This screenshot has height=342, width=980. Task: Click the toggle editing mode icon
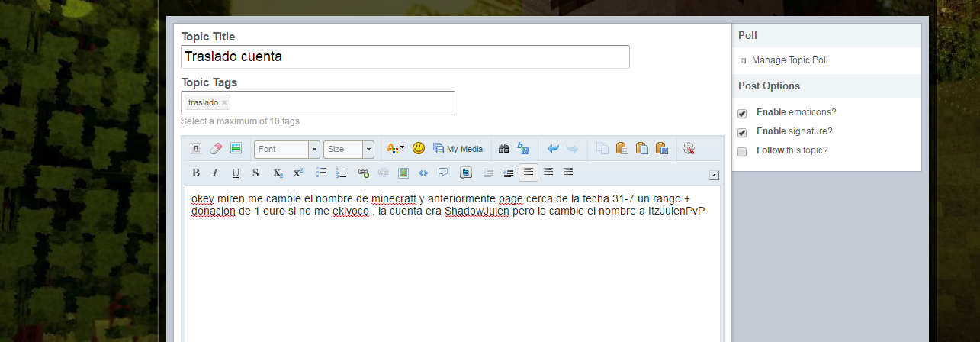click(x=235, y=149)
